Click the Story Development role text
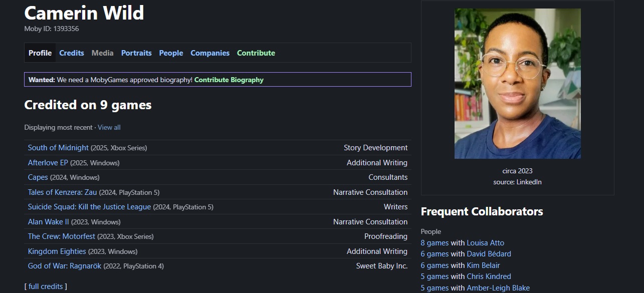Screen dimensions: 644x293 (x=376, y=148)
